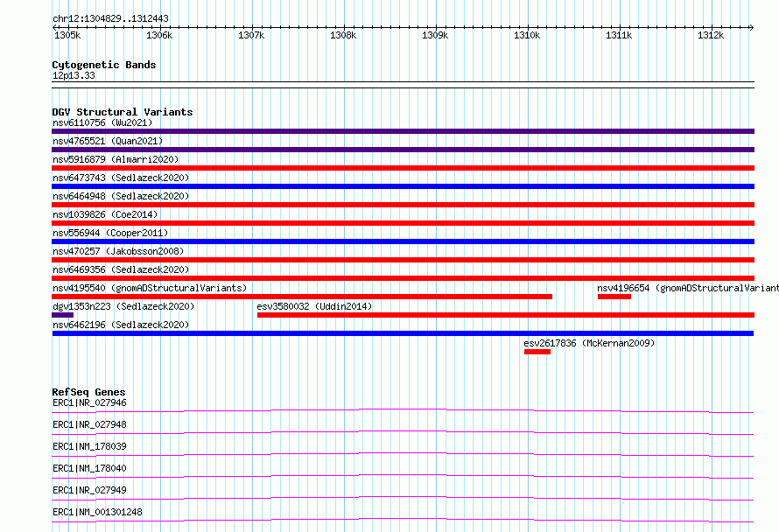
Task: Select the nsv6462196 blue variant bar
Action: pyautogui.click(x=403, y=333)
